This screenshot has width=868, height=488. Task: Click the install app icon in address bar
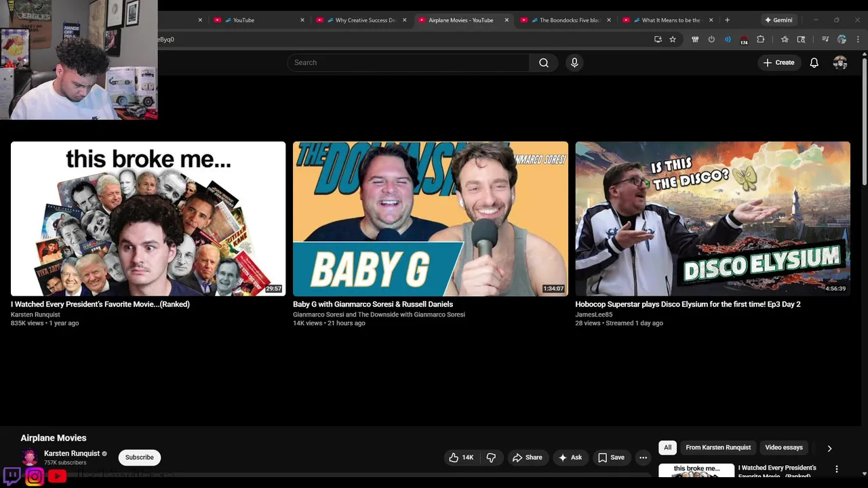(x=658, y=39)
